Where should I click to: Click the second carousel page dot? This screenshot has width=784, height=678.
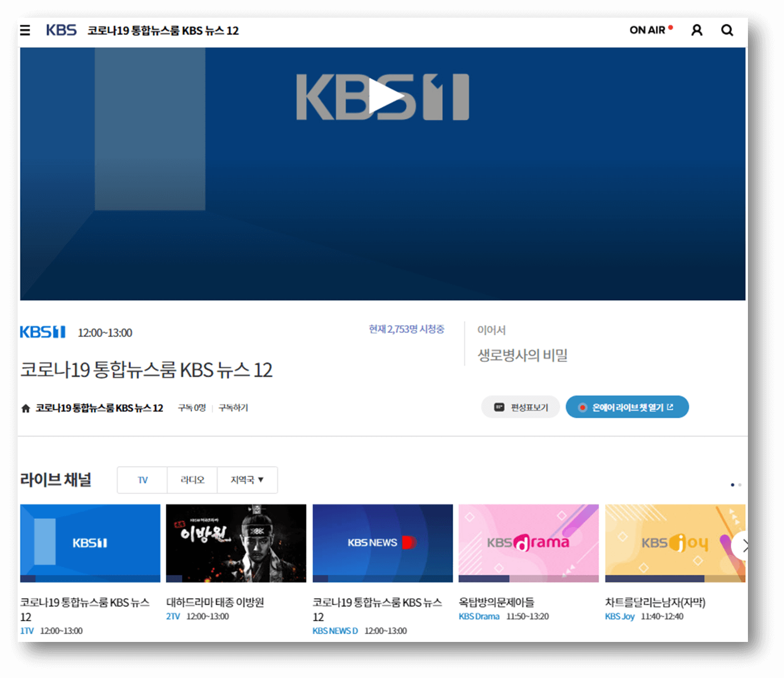tap(740, 485)
